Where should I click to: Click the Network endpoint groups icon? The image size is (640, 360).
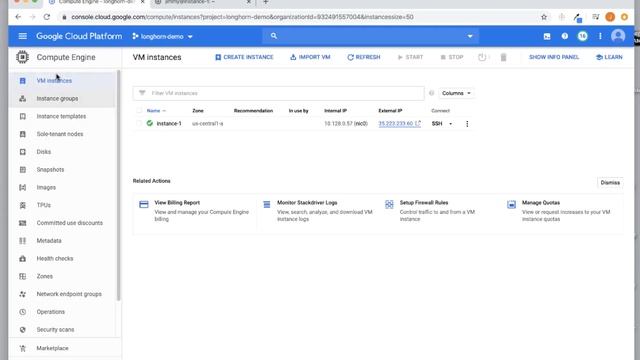click(22, 294)
